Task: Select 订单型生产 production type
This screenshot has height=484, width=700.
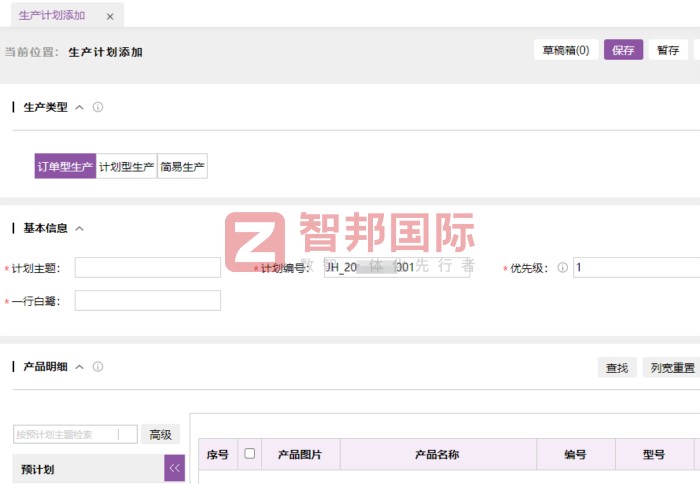Action: (65, 166)
